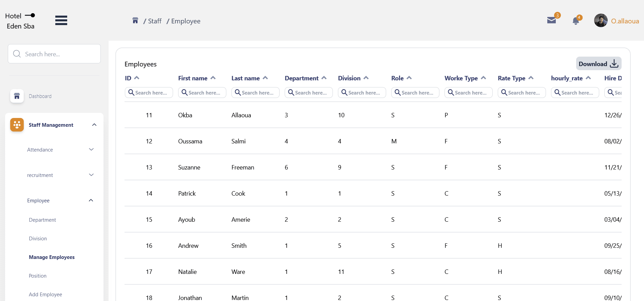Go to Staff breadcrumb link
Image resolution: width=644 pixels, height=301 pixels.
click(x=155, y=21)
